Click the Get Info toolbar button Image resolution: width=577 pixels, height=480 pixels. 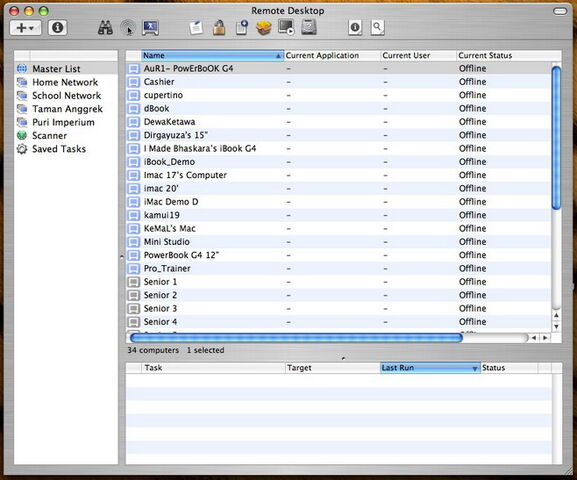point(57,28)
